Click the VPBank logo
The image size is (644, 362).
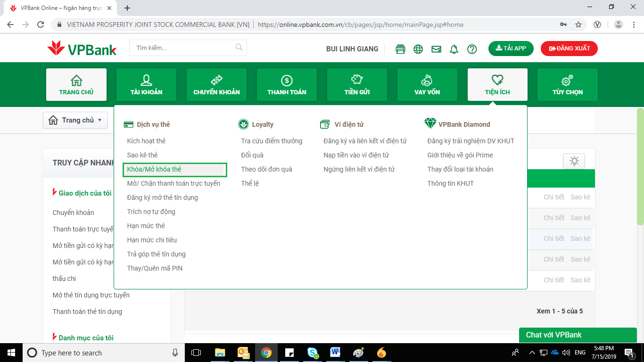[82, 49]
